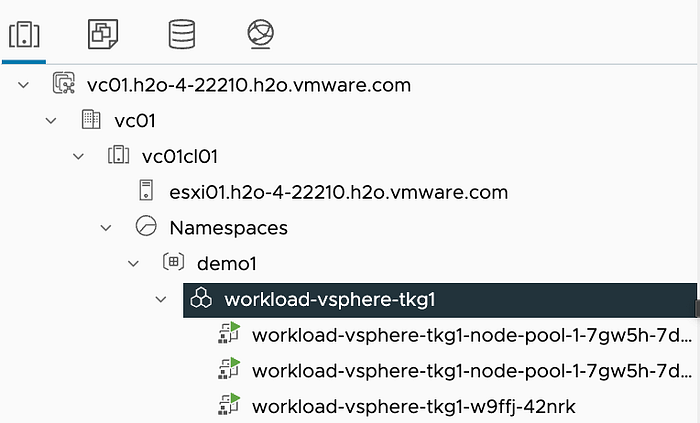Collapse the workload-vsphere-tkg1 cluster node

tap(161, 299)
